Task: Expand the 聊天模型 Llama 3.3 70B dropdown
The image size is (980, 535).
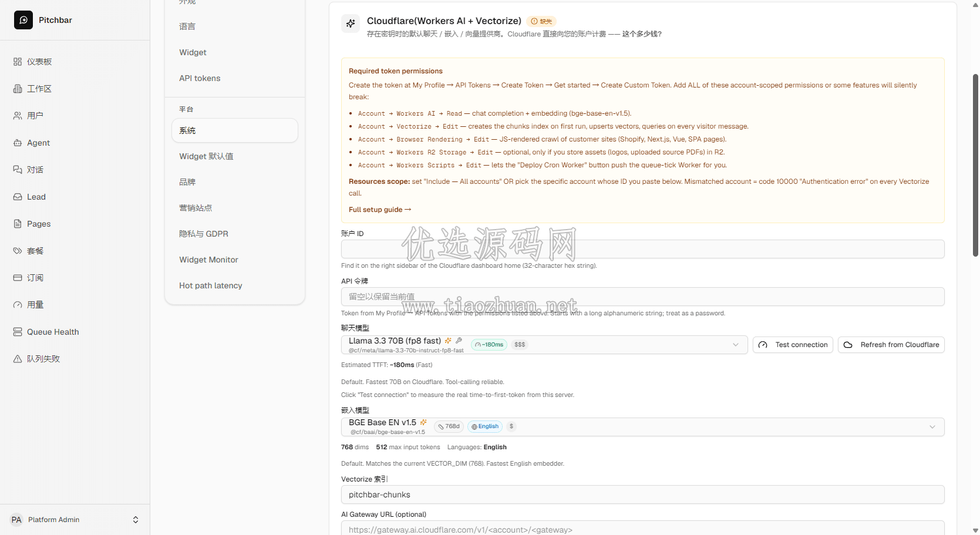Action: point(544,345)
